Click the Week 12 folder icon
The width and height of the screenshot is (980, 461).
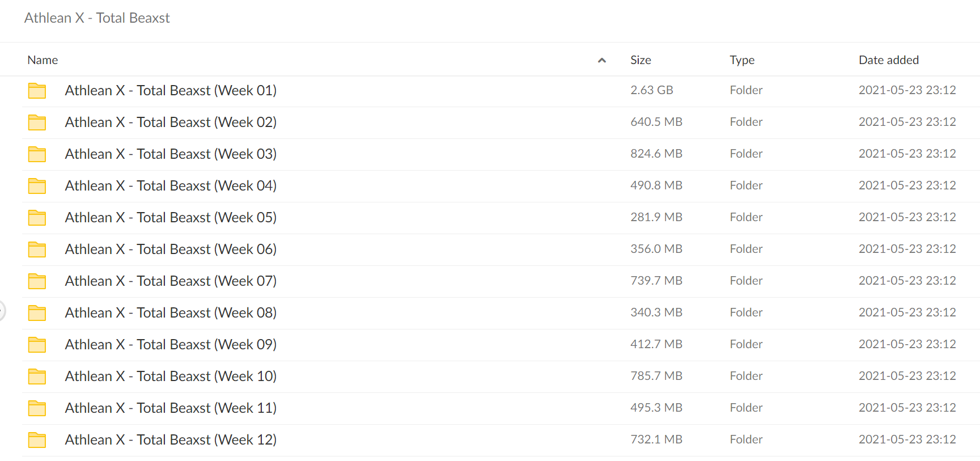point(37,440)
